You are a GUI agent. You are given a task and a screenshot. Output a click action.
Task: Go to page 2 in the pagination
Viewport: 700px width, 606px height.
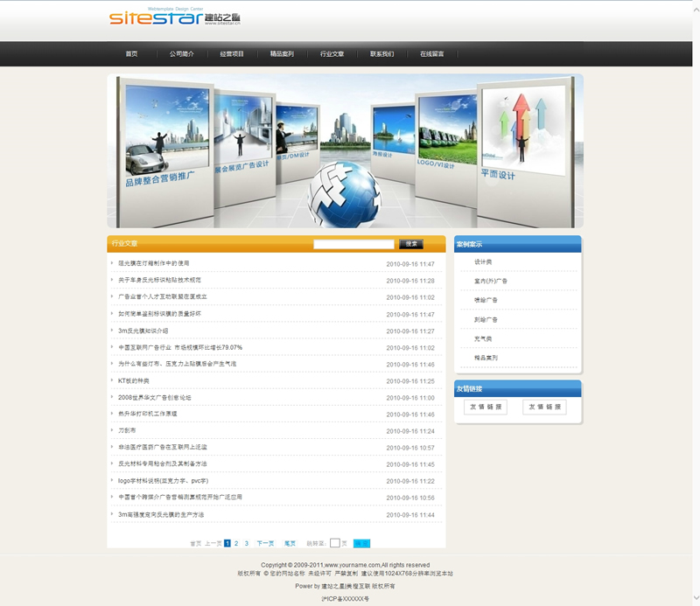236,543
